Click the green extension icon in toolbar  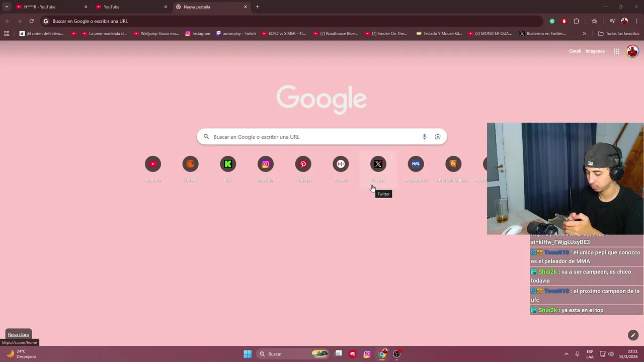(x=552, y=21)
